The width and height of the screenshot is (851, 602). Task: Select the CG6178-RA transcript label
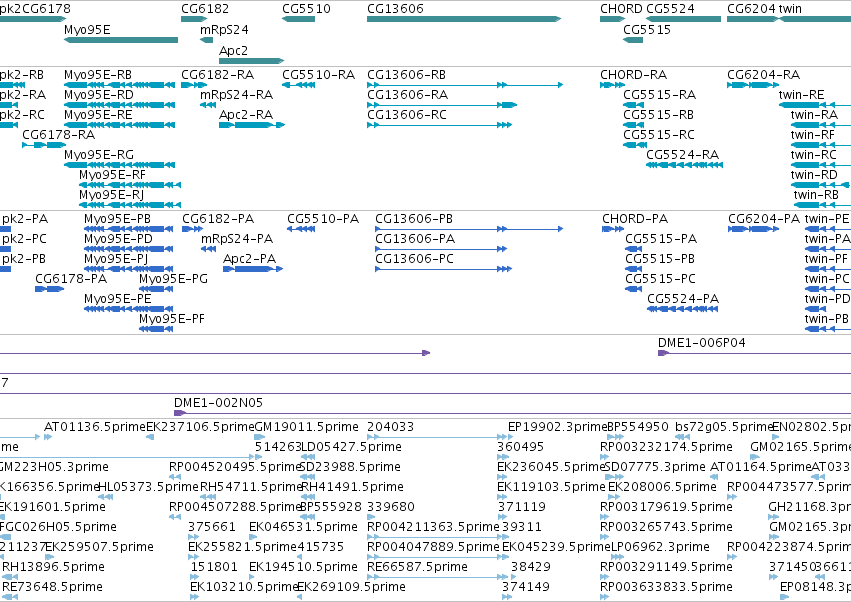click(x=59, y=134)
